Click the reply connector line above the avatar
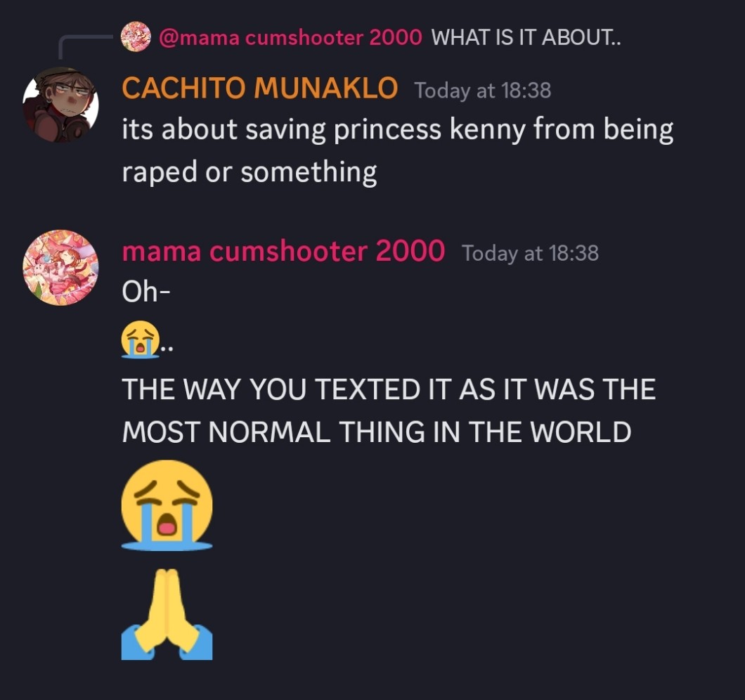Image resolution: width=745 pixels, height=700 pixels. click(x=83, y=42)
